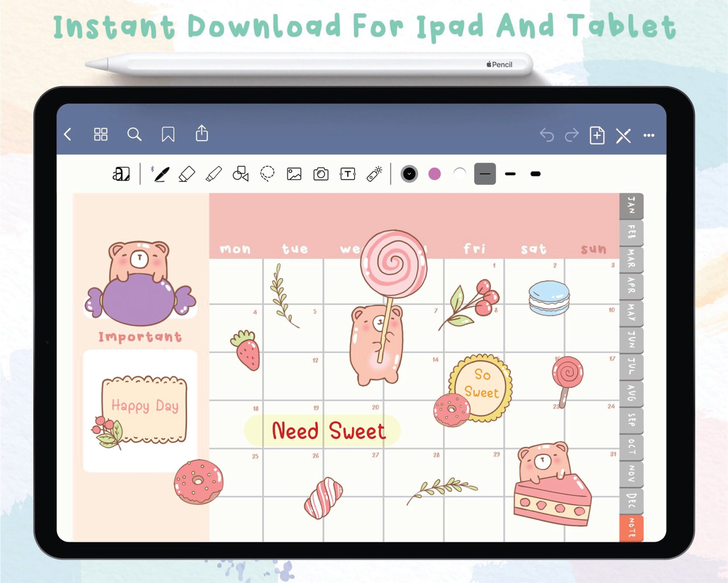
Task: Open the orange NOTE tab
Action: coord(631,528)
